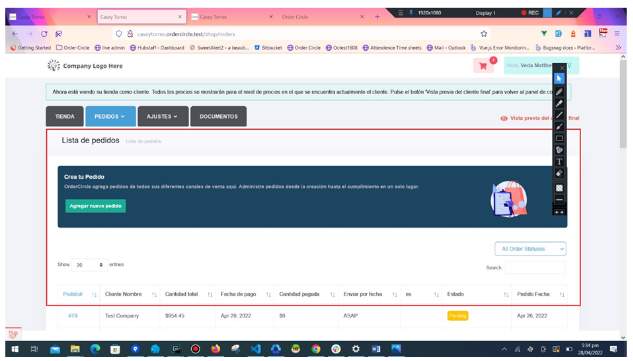The height and width of the screenshot is (361, 633).
Task: Select the rectangle annotation tool
Action: 559,139
